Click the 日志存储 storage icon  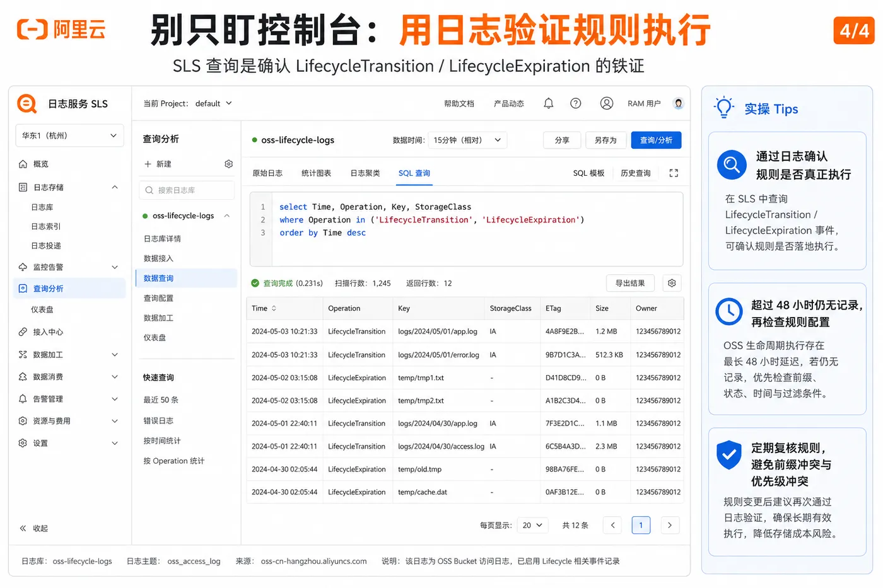point(23,187)
